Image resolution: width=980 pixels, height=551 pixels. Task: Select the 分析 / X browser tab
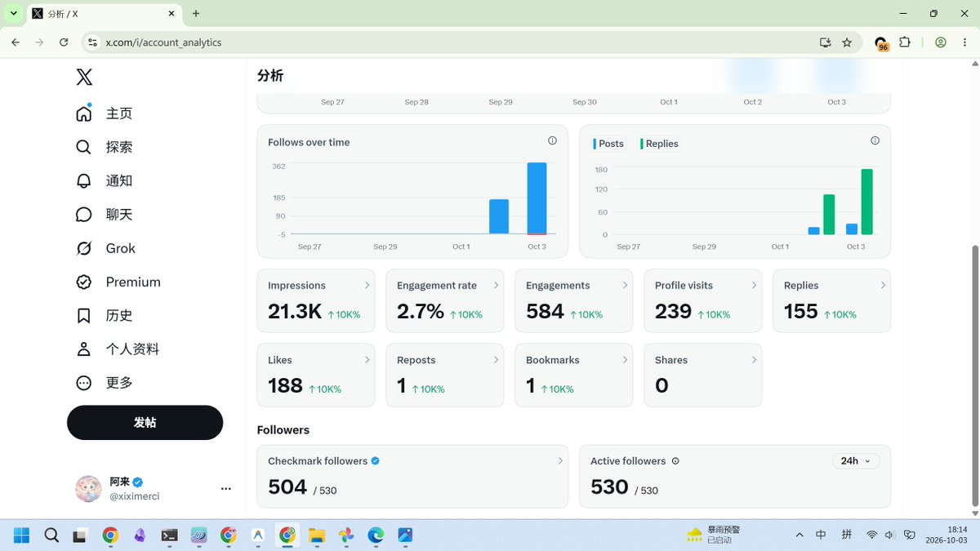[x=104, y=14]
